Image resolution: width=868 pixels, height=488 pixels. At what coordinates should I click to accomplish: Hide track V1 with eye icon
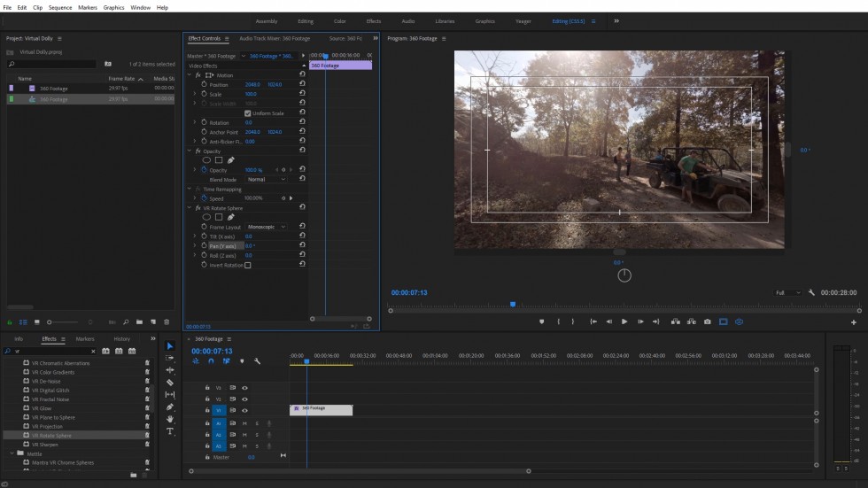point(244,410)
